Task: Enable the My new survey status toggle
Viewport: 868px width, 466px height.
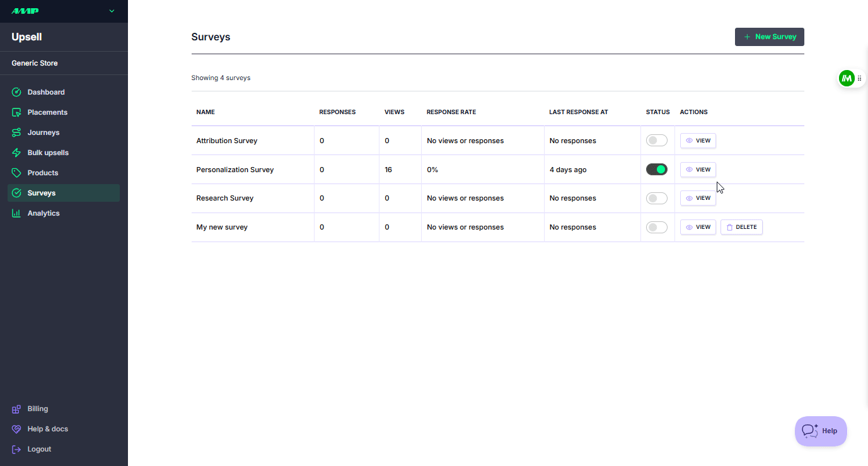Action: click(657, 227)
